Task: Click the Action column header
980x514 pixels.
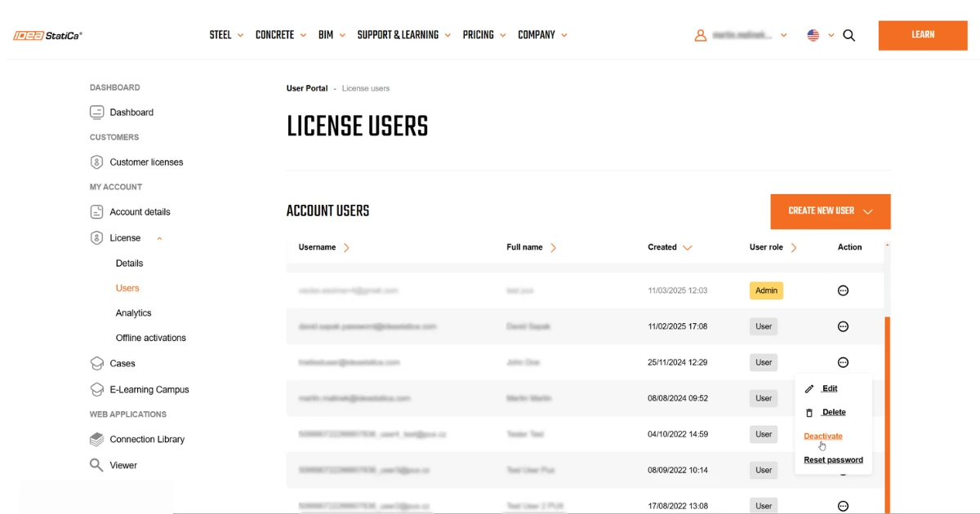Action: click(x=849, y=247)
